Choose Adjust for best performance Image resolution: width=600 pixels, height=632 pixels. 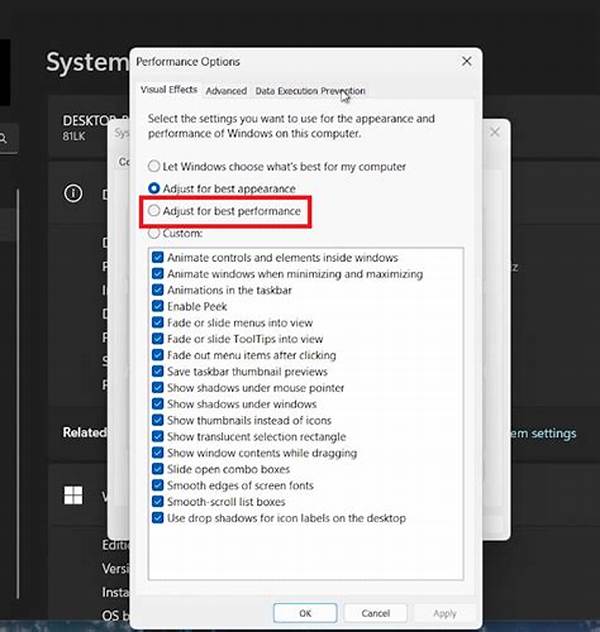click(x=154, y=211)
